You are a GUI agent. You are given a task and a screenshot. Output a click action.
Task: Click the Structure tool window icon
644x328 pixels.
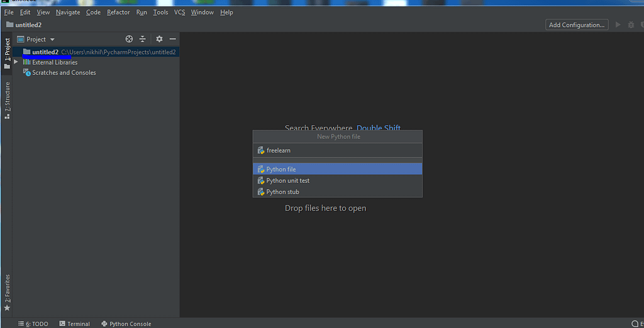point(6,116)
